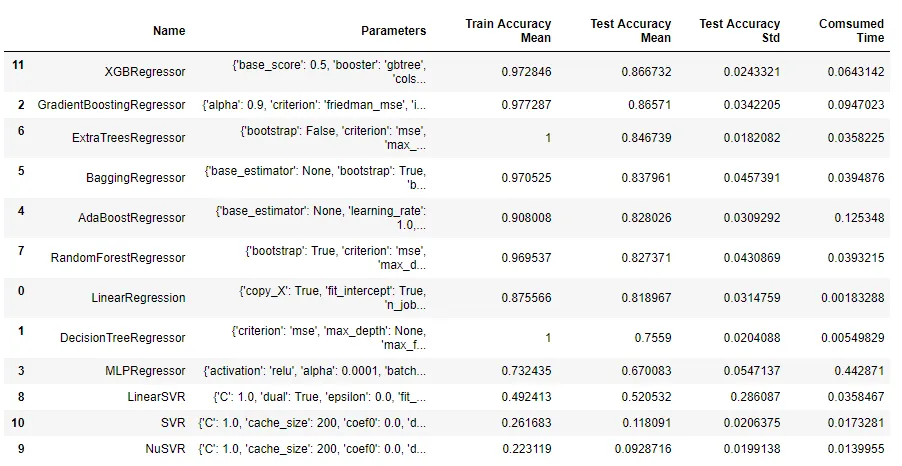Click the BaggingRegressor name cell
Image resolution: width=902 pixels, height=466 pixels.
pos(135,178)
